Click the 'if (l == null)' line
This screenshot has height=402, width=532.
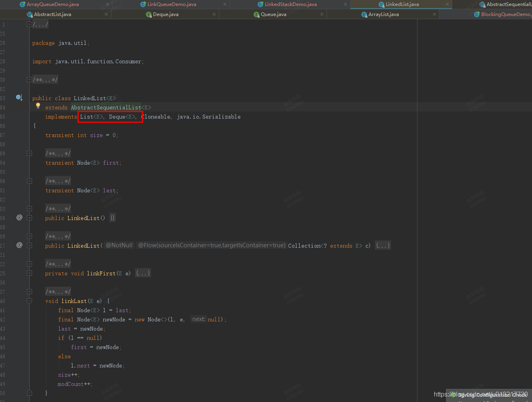[x=80, y=338]
